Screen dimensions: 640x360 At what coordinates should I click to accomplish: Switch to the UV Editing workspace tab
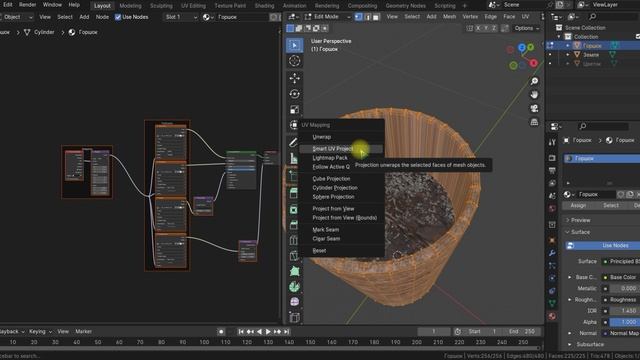click(193, 6)
